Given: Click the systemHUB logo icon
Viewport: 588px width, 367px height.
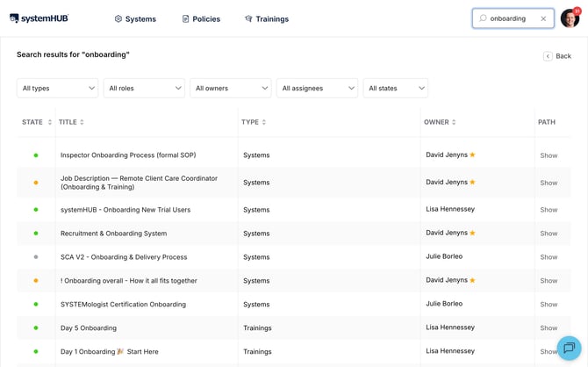Looking at the screenshot, I should [x=14, y=18].
